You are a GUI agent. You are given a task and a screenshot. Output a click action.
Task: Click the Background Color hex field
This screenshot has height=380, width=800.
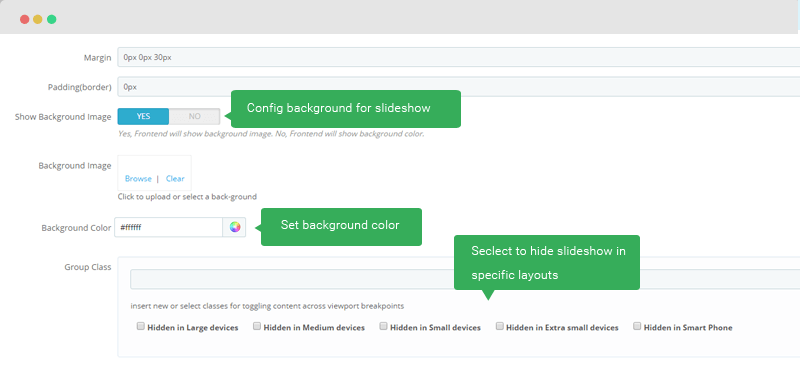point(168,227)
